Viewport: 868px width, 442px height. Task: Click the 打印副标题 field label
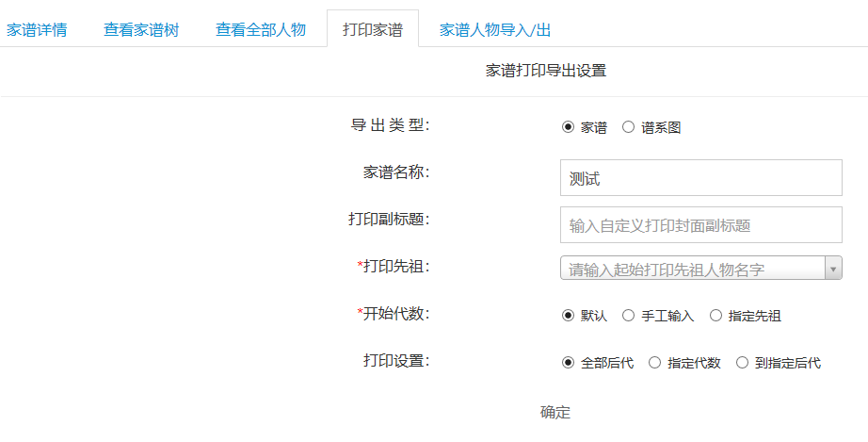389,220
